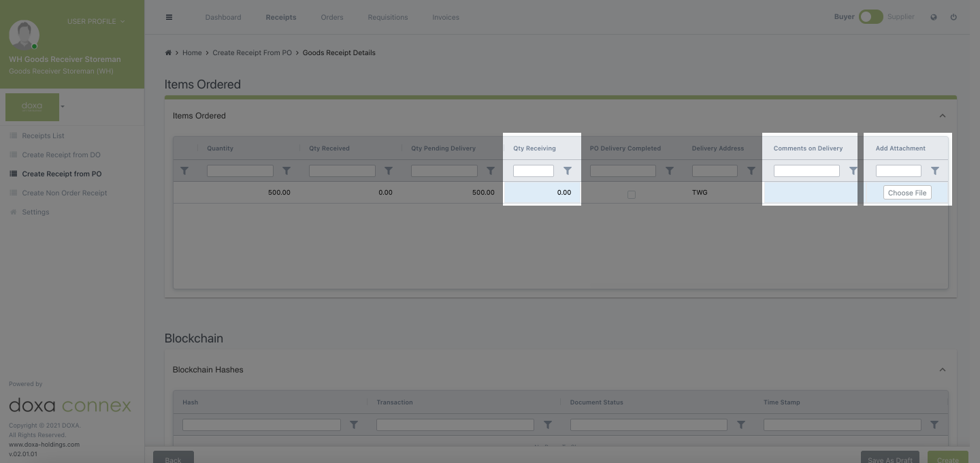Click PO Delivery Completed filter input
The image size is (980, 463).
click(623, 171)
